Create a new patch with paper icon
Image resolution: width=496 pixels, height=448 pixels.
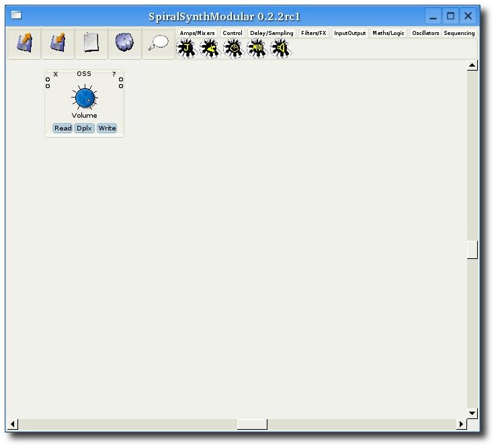coord(91,43)
